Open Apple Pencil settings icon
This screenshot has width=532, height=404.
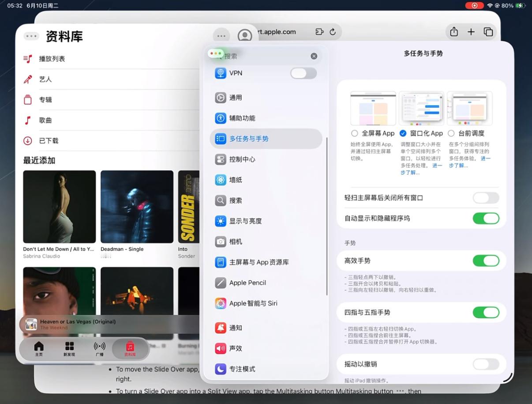tap(221, 283)
